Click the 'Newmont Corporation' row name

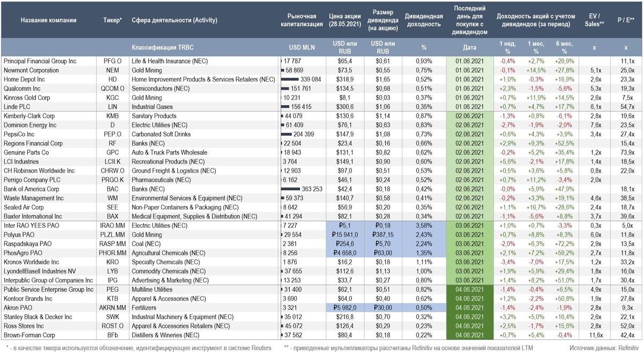[x=31, y=70]
